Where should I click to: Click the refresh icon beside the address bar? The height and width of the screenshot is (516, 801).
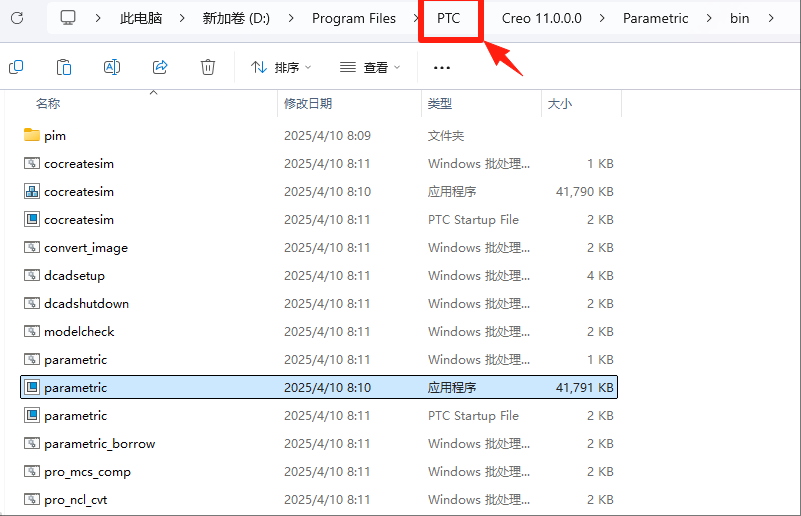coord(17,18)
